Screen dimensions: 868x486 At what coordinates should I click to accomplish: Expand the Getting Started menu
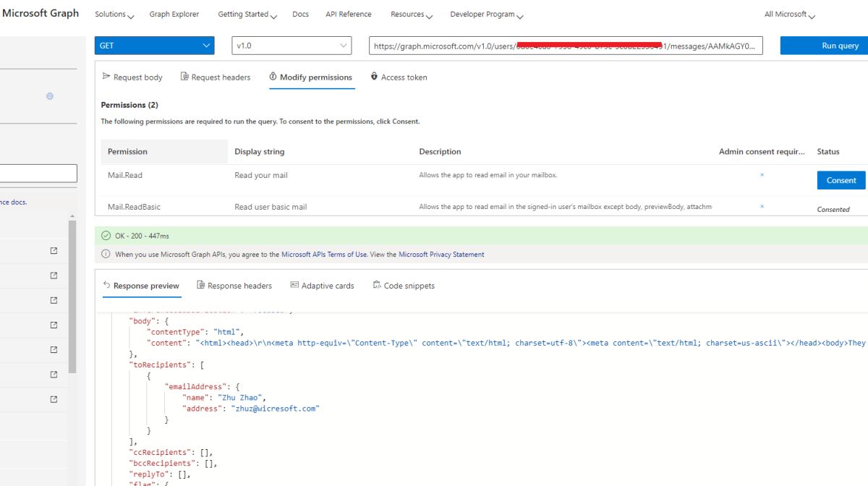(x=247, y=14)
